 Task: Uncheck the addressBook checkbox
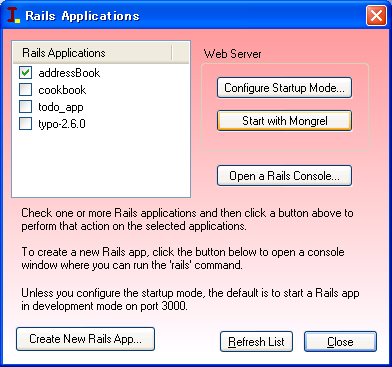26,73
